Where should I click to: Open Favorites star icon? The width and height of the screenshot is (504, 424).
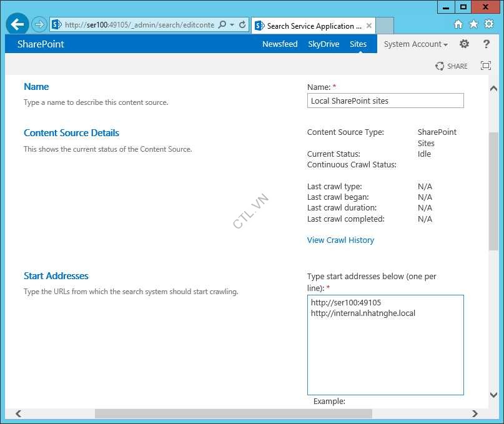click(x=474, y=24)
